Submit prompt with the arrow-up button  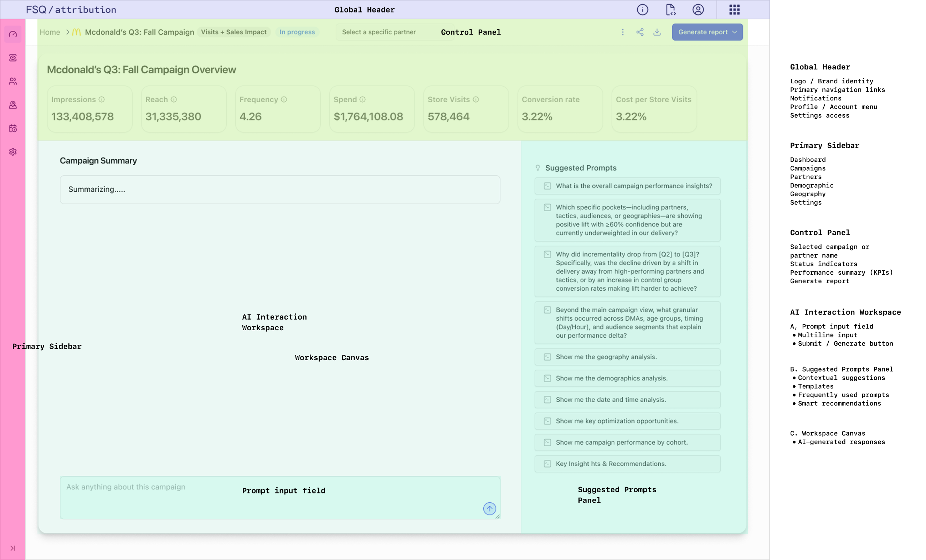click(x=489, y=509)
